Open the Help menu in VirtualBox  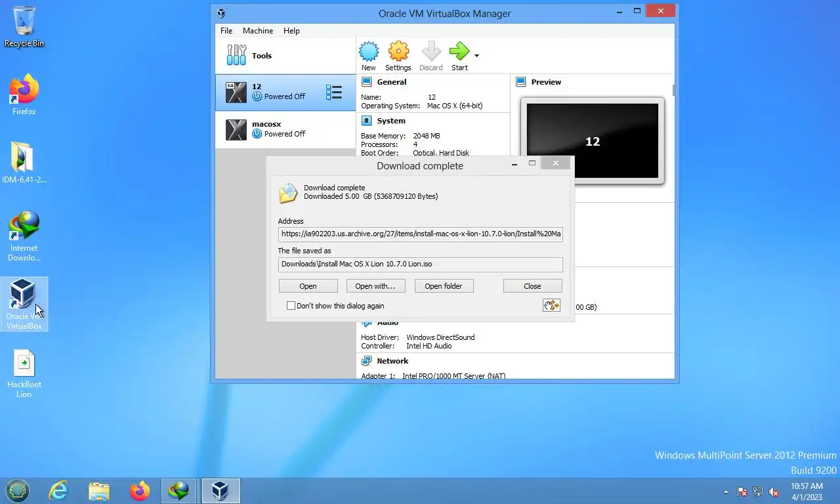point(291,30)
